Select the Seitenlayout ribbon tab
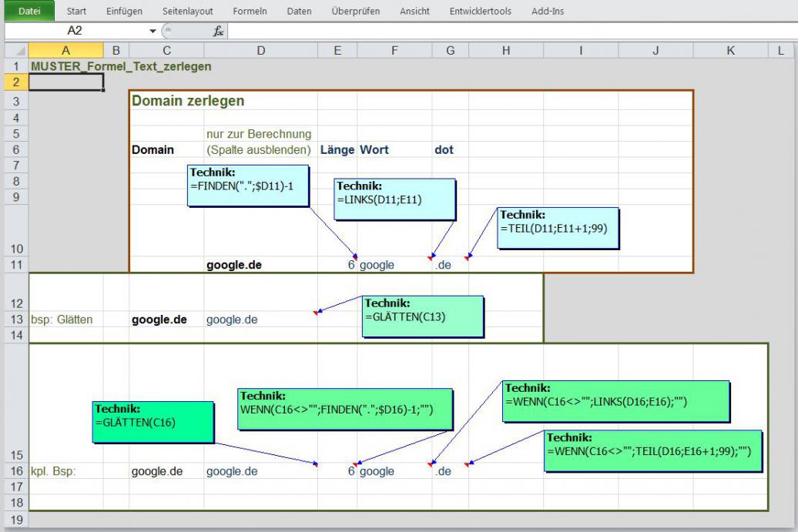The width and height of the screenshot is (798, 532). (x=188, y=12)
